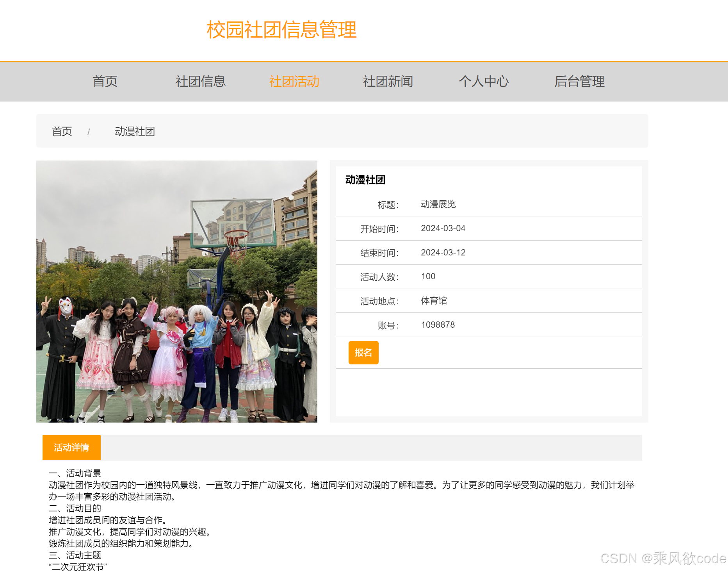Click the activity title 动漫展览
This screenshot has height=571, width=728.
click(x=439, y=204)
